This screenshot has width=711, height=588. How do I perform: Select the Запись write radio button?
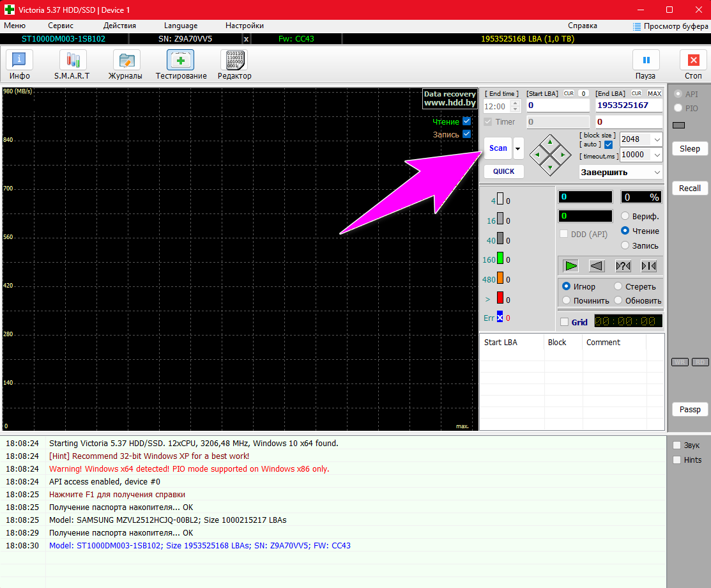click(x=625, y=245)
